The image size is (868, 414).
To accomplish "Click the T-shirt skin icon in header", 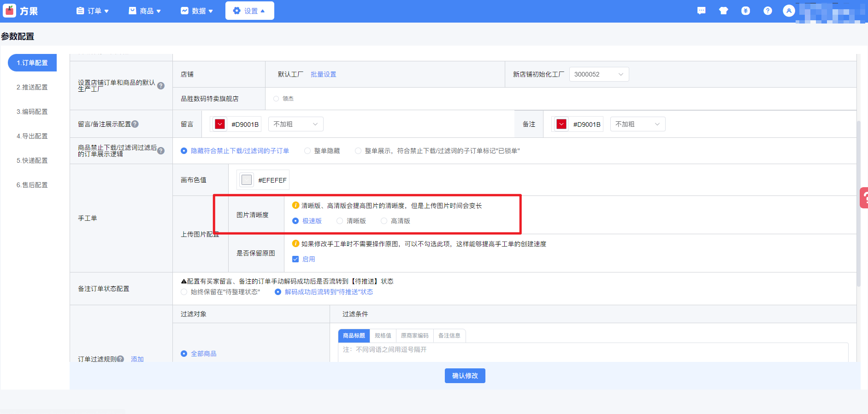I will click(x=723, y=11).
